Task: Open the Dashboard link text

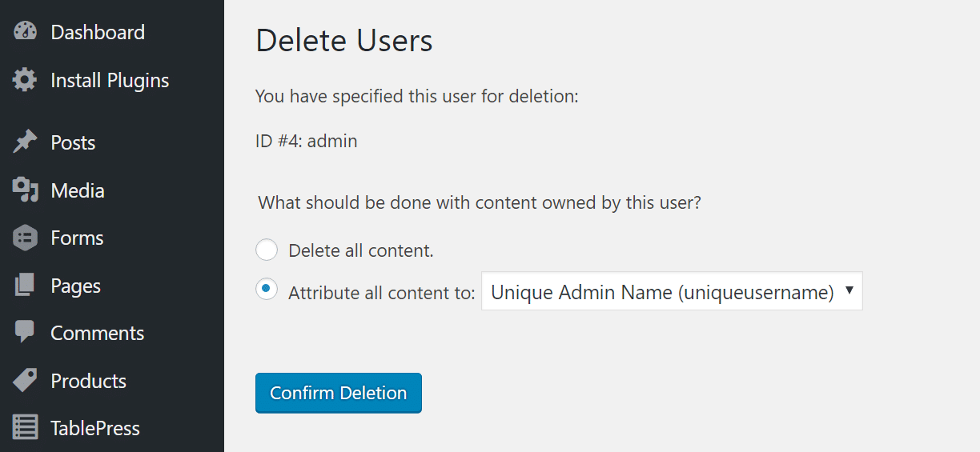Action: [98, 32]
